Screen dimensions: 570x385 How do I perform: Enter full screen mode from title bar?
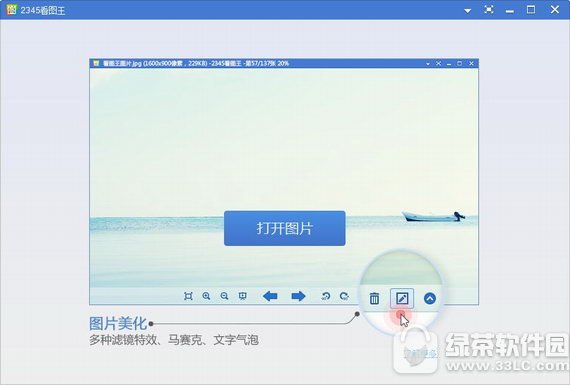[x=489, y=9]
